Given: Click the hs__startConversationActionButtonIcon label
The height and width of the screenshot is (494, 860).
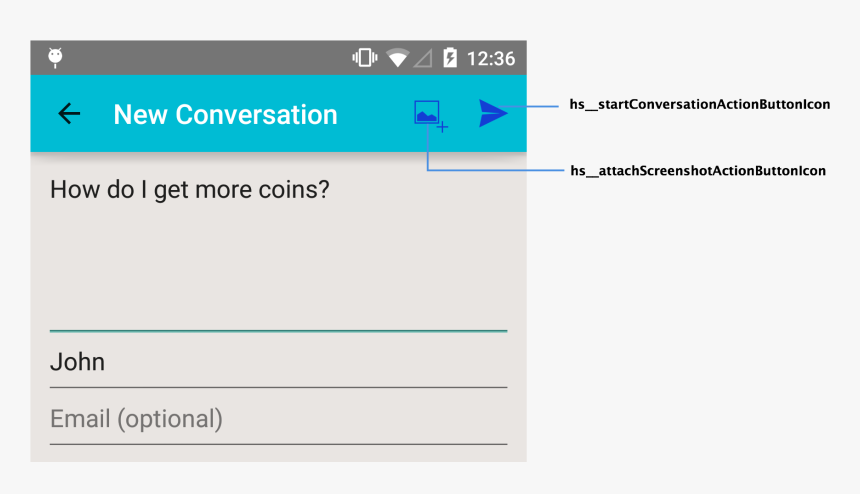Looking at the screenshot, I should [700, 104].
